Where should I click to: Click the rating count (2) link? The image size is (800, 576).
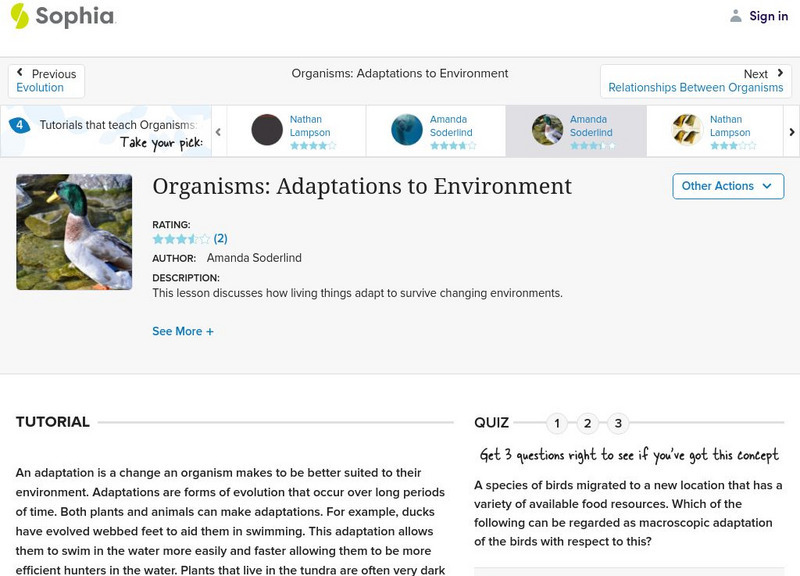tap(221, 239)
